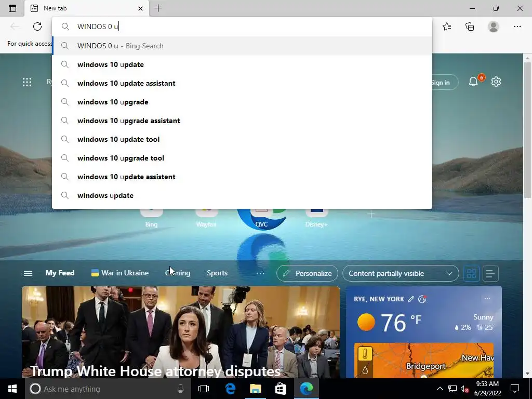
Task: Open the Trump White House attorney article
Action: point(180,332)
